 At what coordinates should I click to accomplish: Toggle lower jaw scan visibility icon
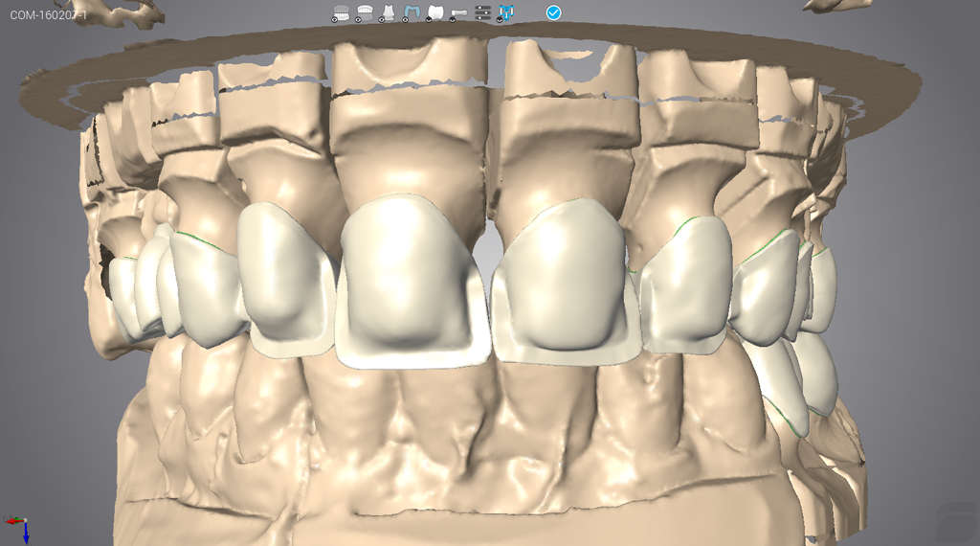coord(341,12)
